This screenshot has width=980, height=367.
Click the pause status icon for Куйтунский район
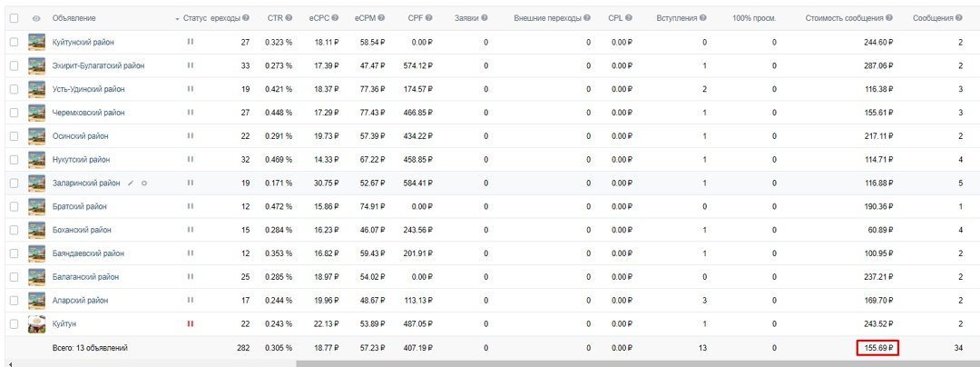[191, 42]
